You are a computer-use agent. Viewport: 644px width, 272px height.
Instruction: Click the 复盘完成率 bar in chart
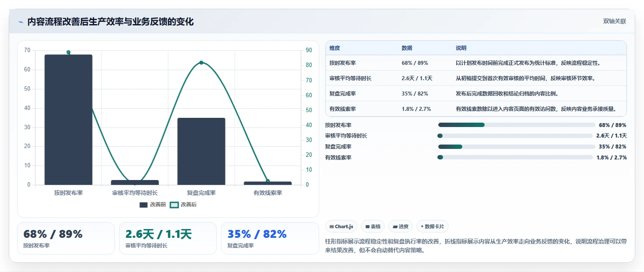[x=201, y=151]
